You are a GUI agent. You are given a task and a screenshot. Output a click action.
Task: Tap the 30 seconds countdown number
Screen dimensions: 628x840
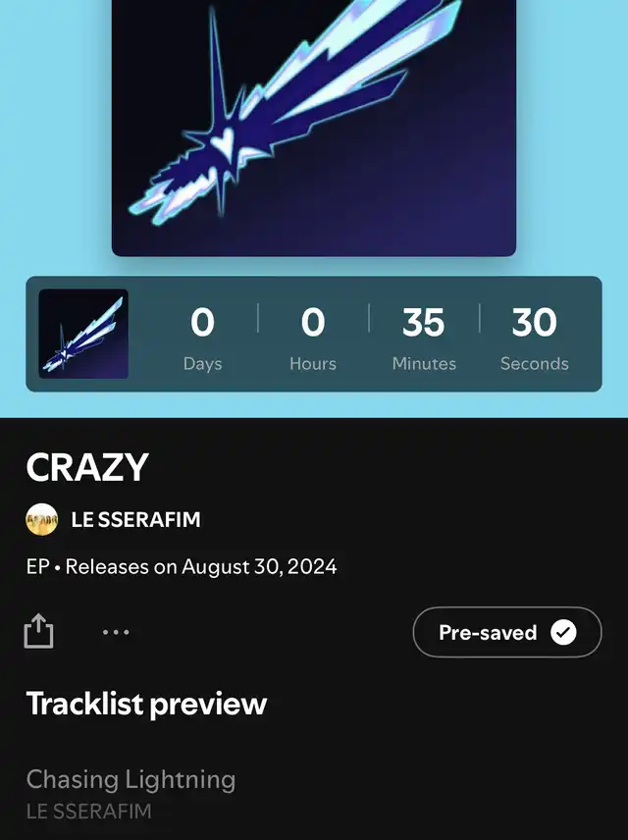pyautogui.click(x=534, y=323)
